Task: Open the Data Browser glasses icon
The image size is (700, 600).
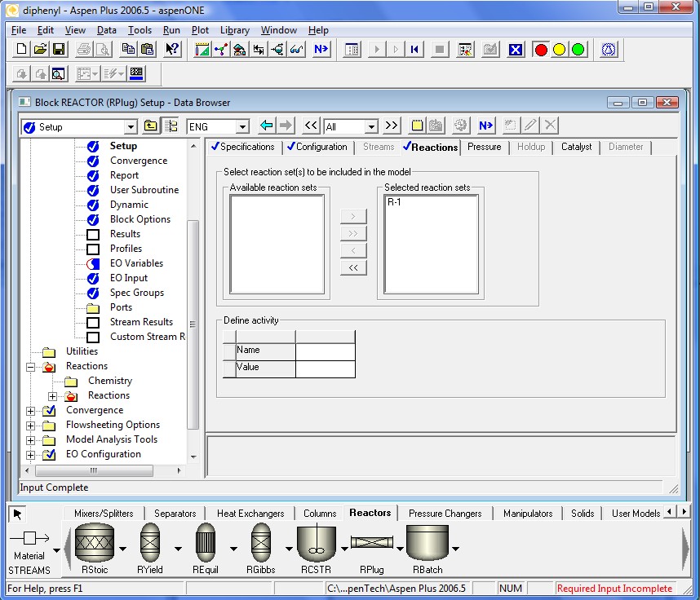Action: coord(297,50)
